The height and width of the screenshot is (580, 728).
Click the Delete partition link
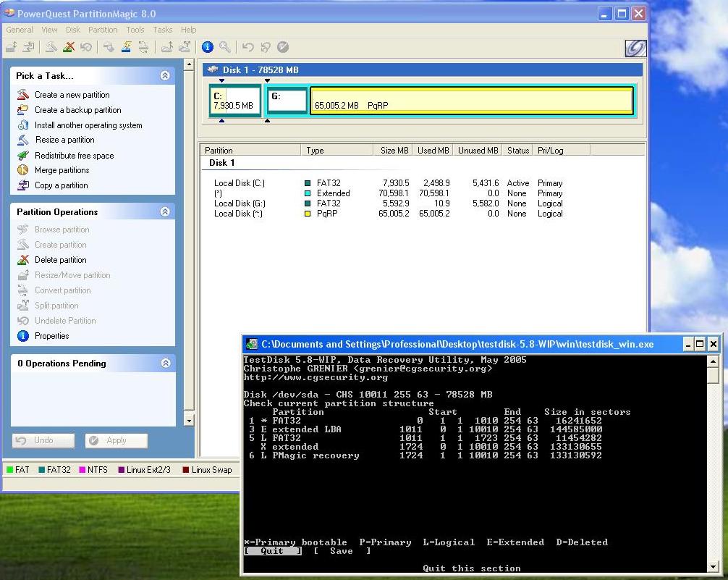(x=60, y=260)
